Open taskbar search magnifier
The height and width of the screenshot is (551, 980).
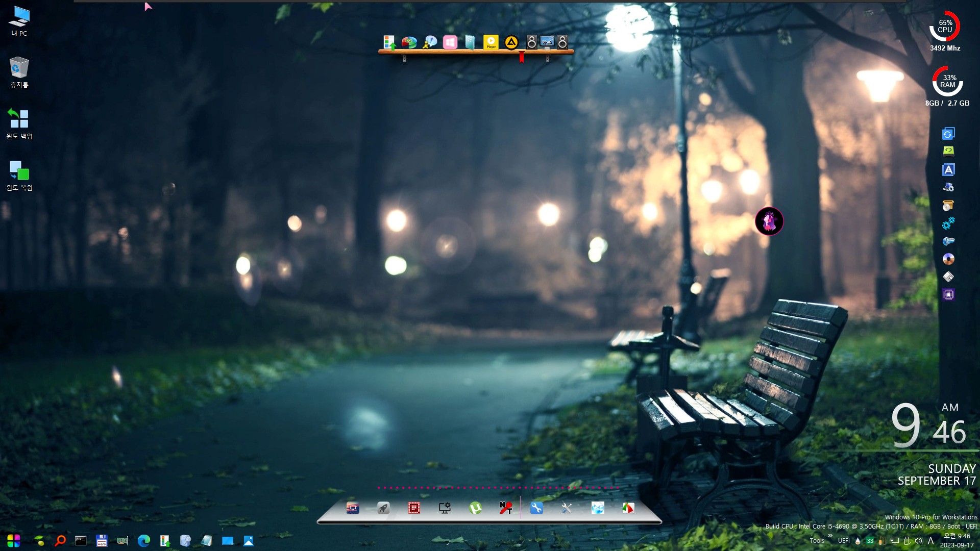pyautogui.click(x=60, y=540)
